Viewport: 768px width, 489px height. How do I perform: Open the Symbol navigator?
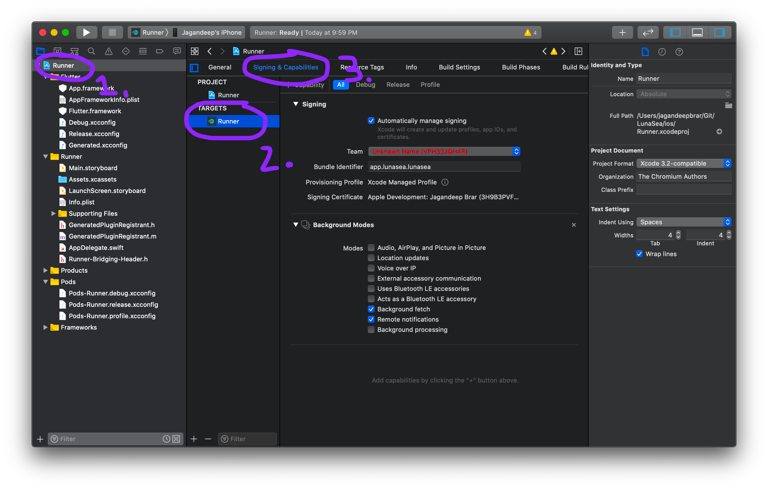(74, 51)
